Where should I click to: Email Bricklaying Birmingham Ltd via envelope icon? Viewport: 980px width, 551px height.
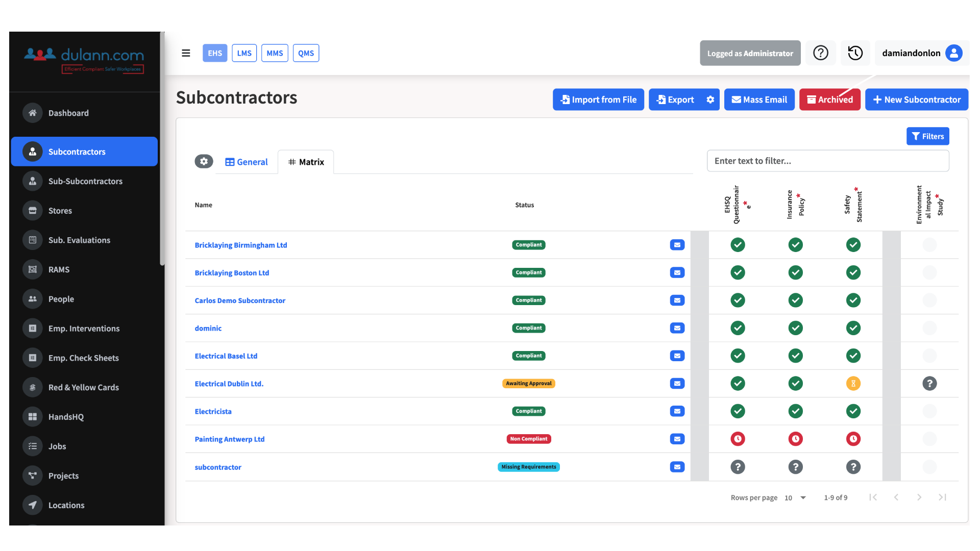click(677, 245)
